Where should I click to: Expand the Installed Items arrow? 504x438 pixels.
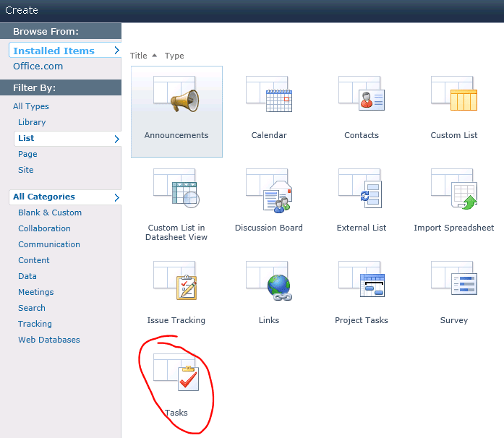tap(116, 51)
